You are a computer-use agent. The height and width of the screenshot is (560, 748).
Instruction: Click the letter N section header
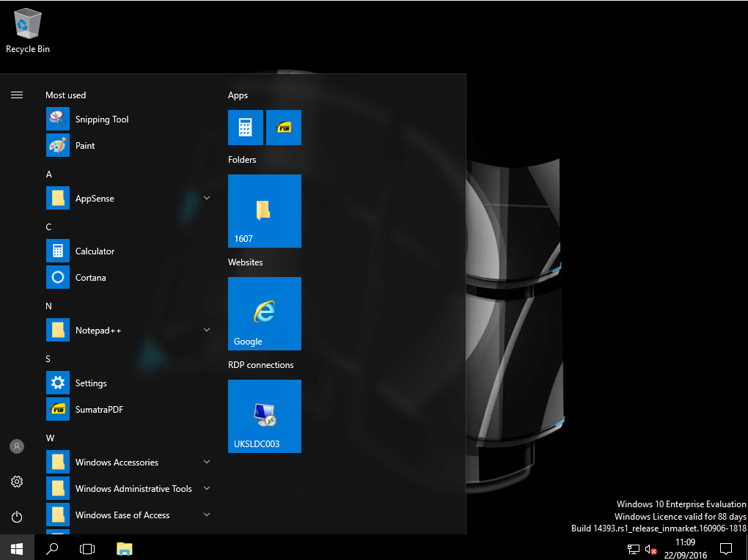tap(48, 306)
